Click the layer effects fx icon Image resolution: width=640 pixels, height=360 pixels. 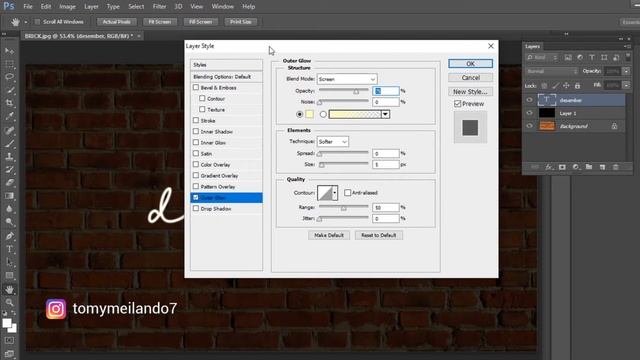point(549,167)
